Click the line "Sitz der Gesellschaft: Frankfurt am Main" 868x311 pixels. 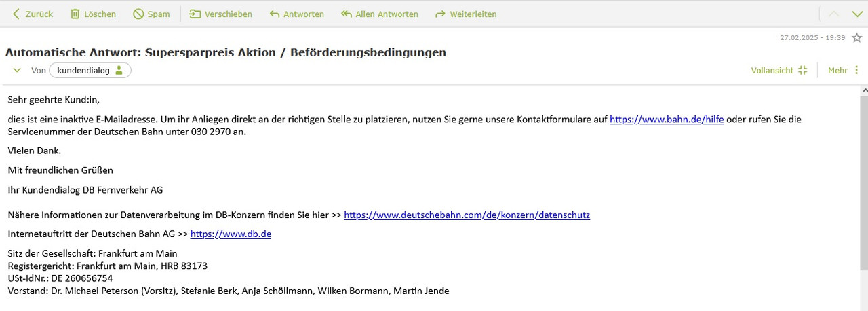pyautogui.click(x=92, y=253)
